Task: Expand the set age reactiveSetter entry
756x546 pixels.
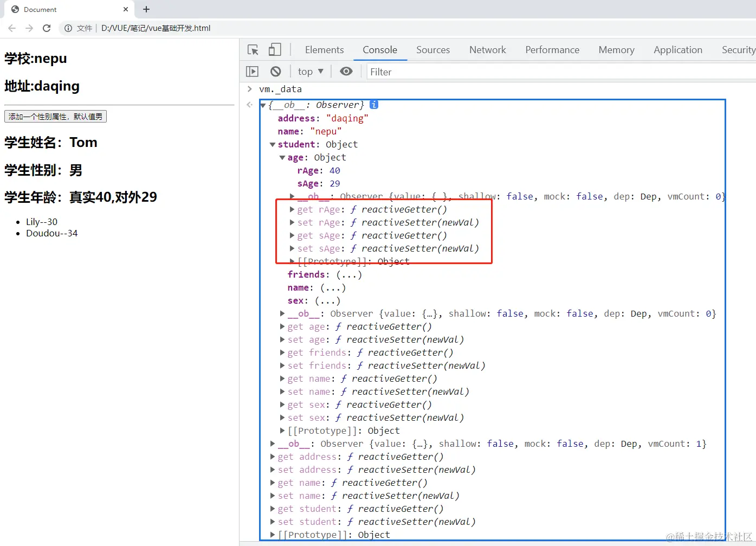Action: [282, 339]
